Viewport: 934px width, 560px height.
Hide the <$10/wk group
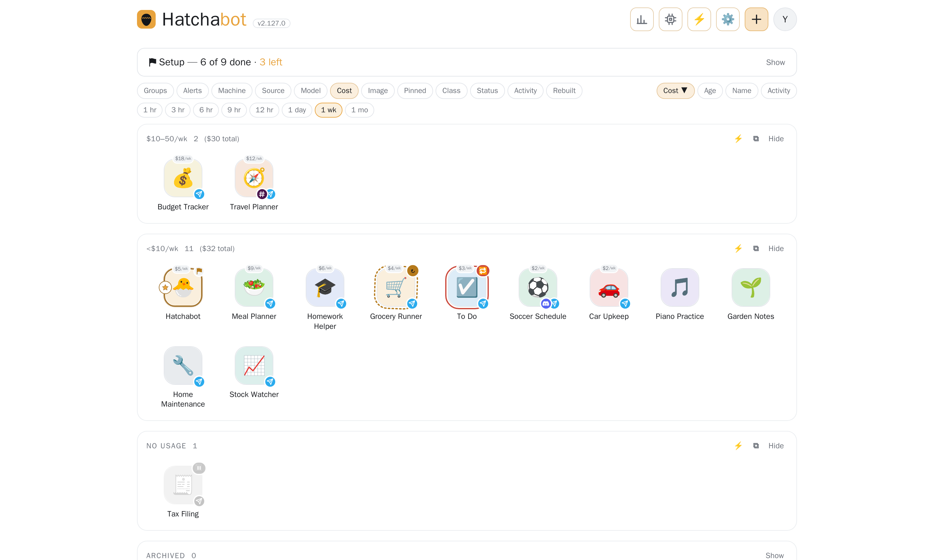click(x=776, y=248)
